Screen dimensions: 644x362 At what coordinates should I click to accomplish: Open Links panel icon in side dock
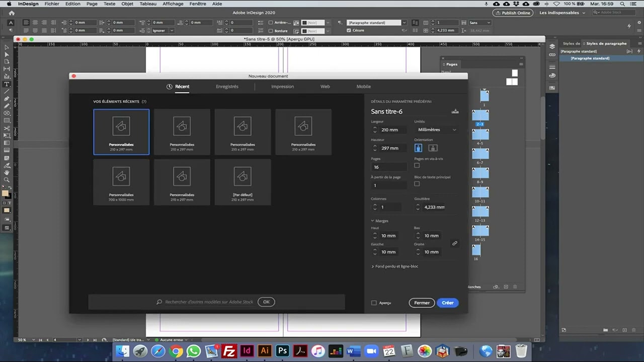point(552,55)
